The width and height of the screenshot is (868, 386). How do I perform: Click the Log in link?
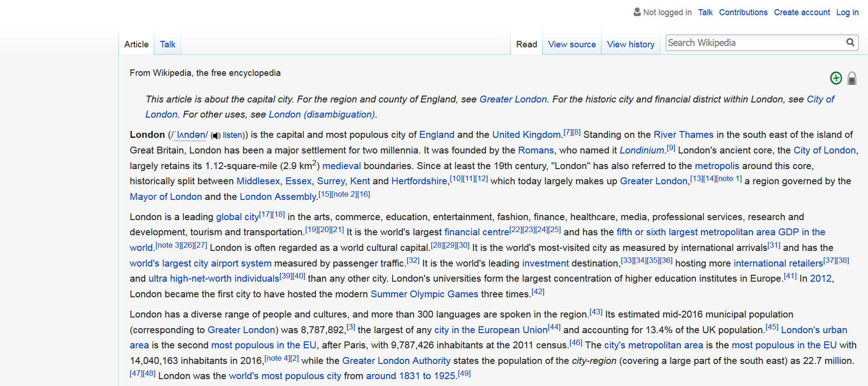(x=847, y=12)
